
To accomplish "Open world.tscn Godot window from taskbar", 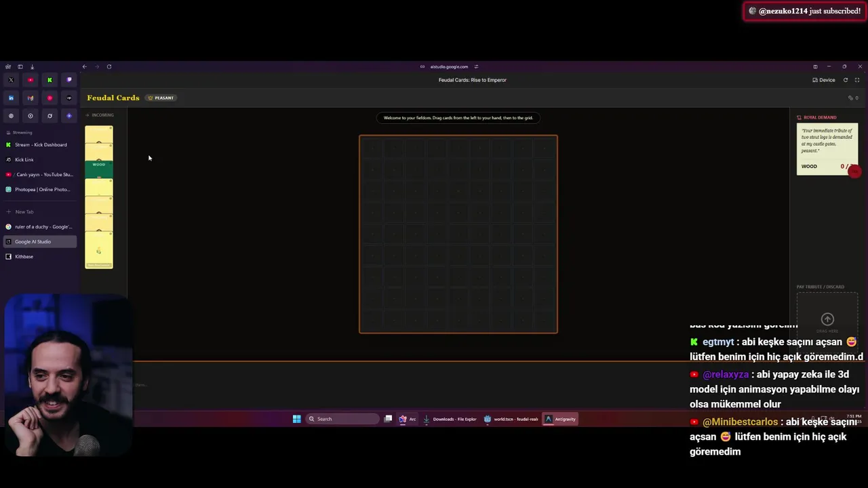I will (511, 419).
